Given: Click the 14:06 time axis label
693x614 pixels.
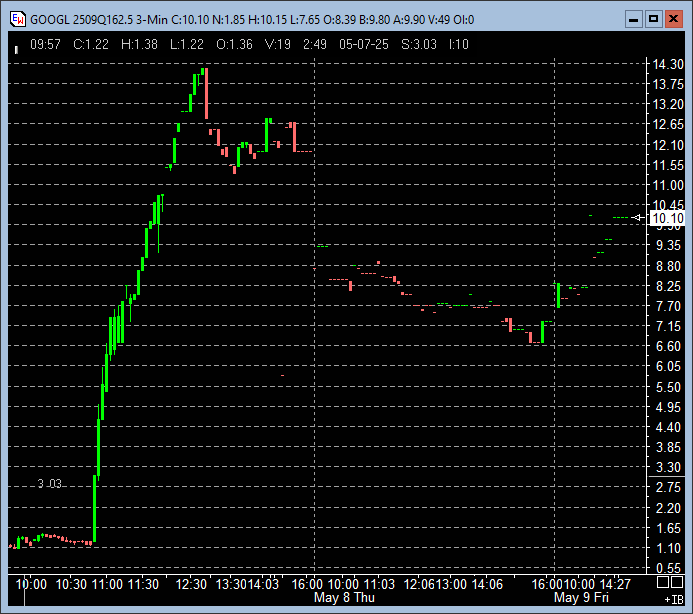Looking at the screenshot, I should (x=487, y=584).
